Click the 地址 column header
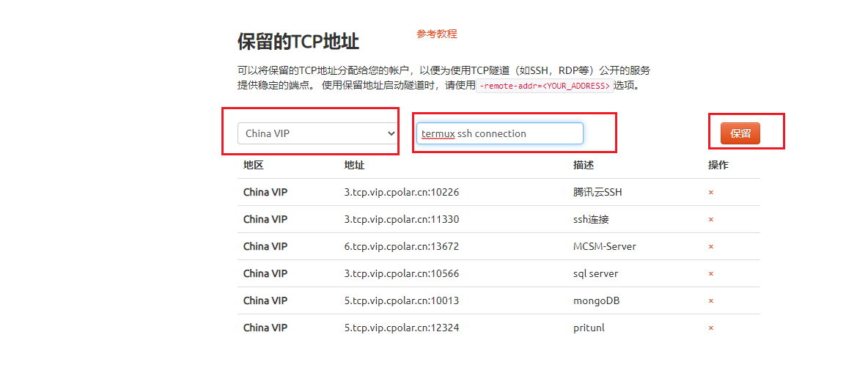Screen dimensions: 868x373 pyautogui.click(x=354, y=166)
